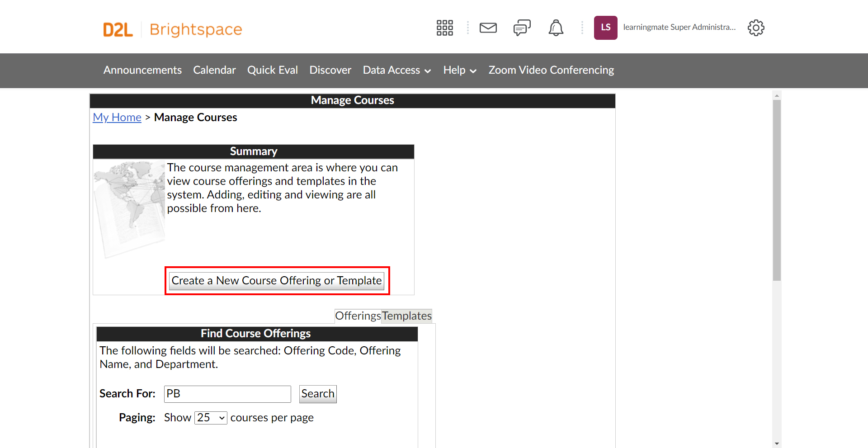Click the Find Course Offerings header
The height and width of the screenshot is (448, 868).
coord(257,334)
